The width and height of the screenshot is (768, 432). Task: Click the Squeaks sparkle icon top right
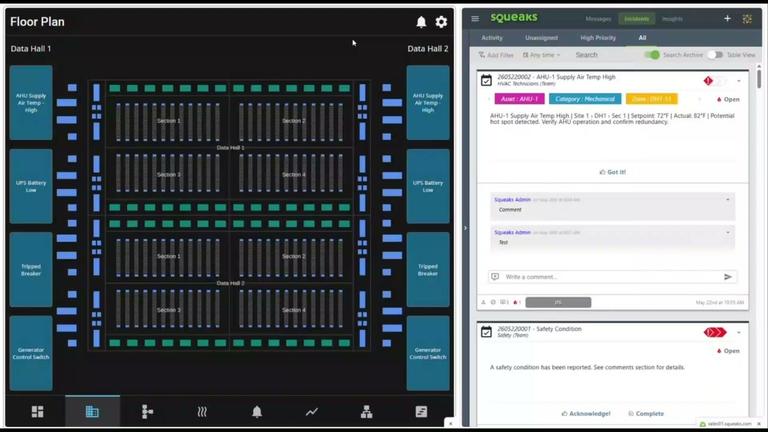coord(747,19)
